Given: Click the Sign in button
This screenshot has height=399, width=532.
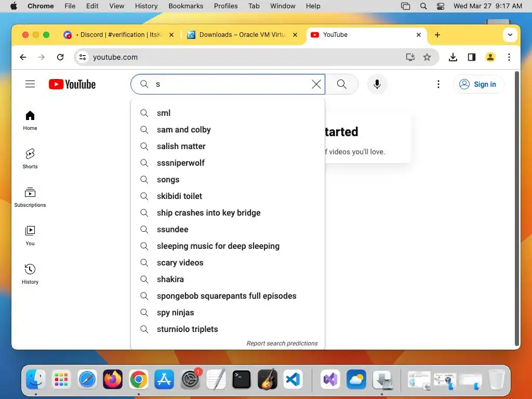Looking at the screenshot, I should 478,84.
